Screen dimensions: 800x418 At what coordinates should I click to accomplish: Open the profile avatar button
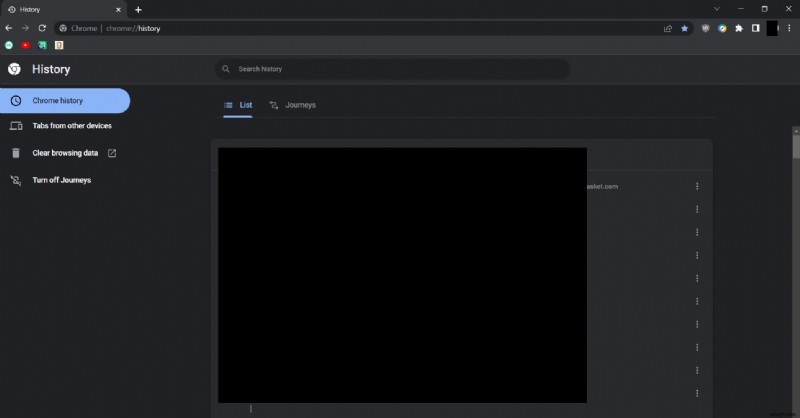[772, 29]
